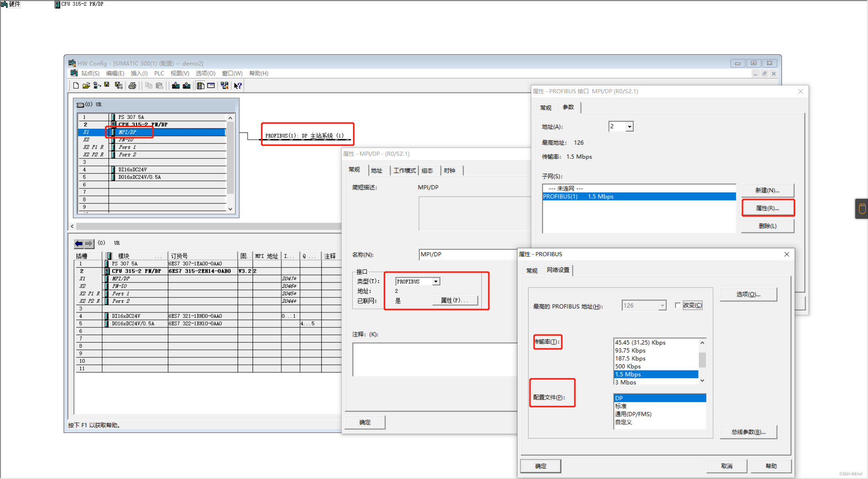Click the Print toolbar icon
Viewport: 868px width, 479px height.
132,86
